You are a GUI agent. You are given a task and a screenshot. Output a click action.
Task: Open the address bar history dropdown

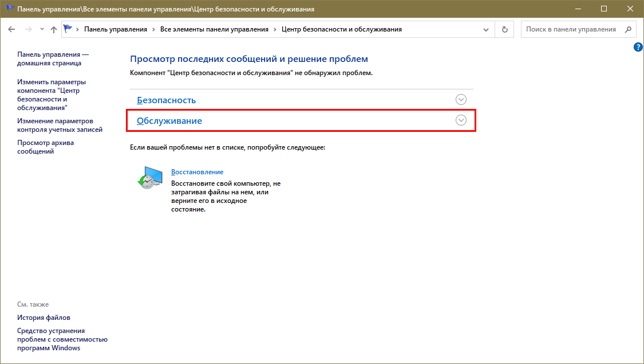click(x=486, y=29)
